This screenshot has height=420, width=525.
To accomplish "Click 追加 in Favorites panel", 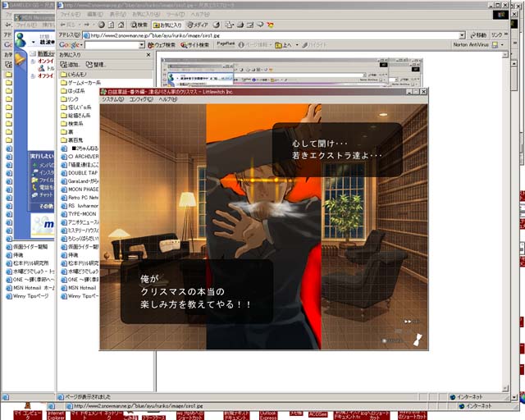I will click(69, 64).
